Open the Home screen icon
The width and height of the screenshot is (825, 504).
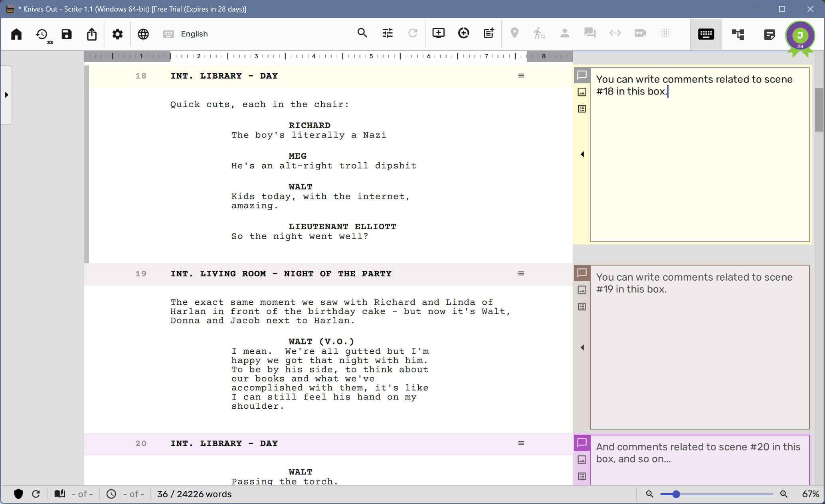[x=16, y=34]
